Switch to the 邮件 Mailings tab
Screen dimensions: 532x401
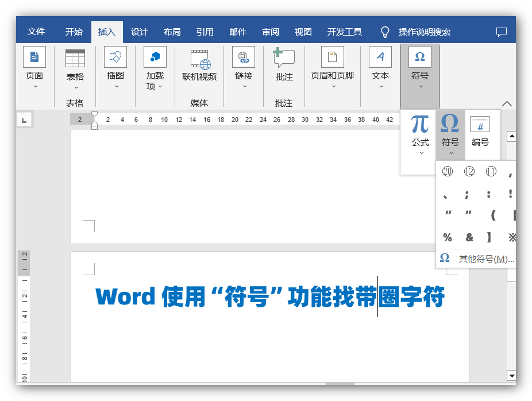(238, 32)
